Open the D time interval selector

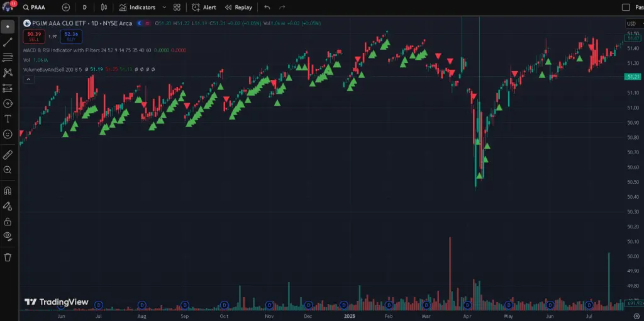coord(85,8)
